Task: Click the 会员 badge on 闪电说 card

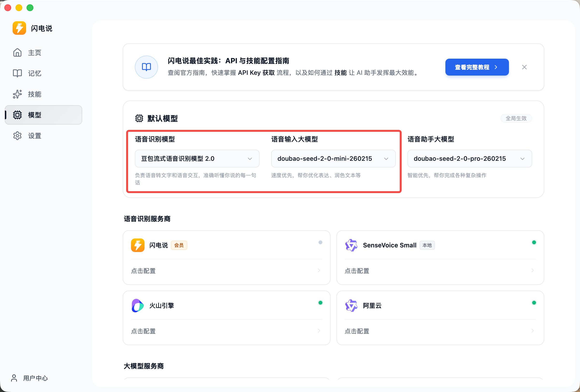Action: tap(179, 245)
